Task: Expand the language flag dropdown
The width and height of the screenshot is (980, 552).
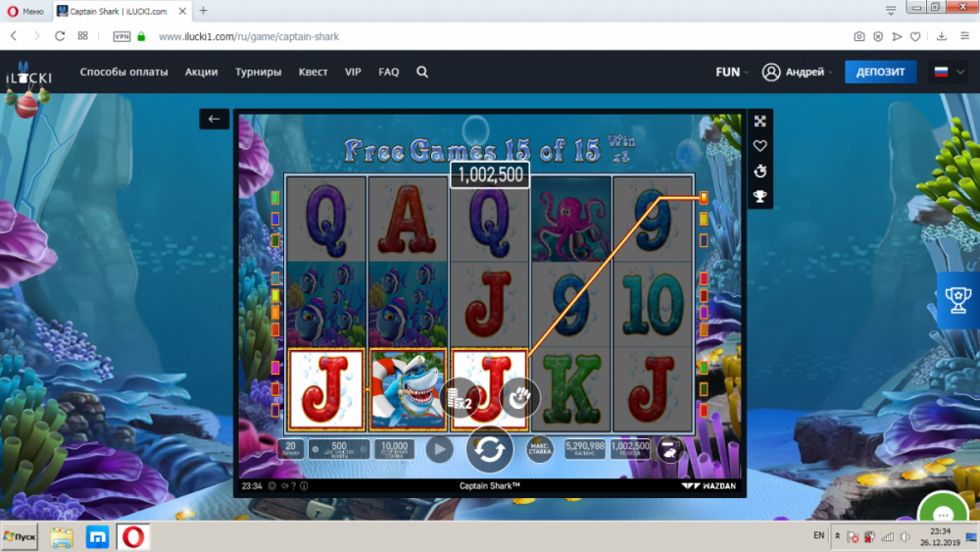Action: coord(950,72)
